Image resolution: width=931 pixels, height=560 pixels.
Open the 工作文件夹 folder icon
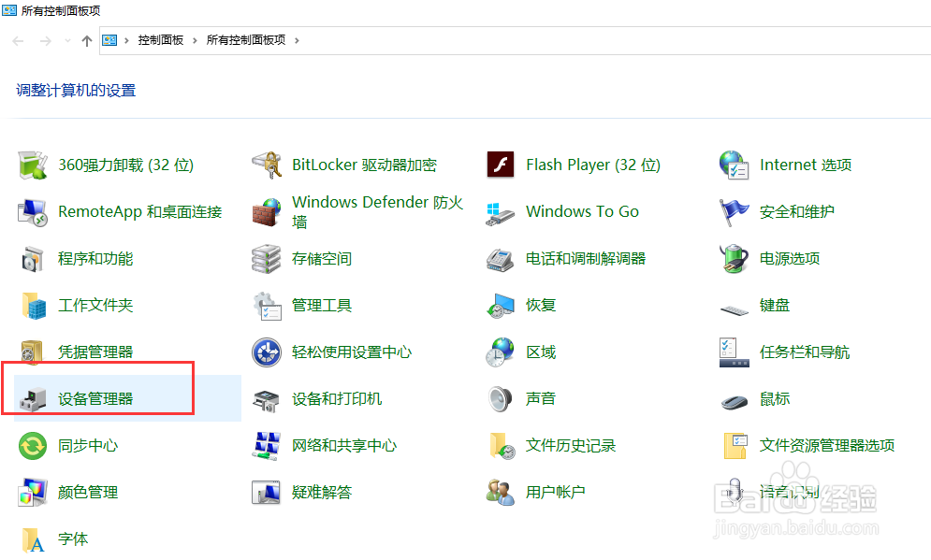(x=34, y=306)
